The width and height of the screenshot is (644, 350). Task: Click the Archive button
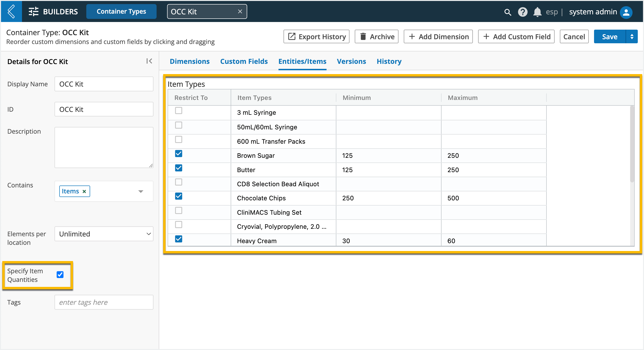376,37
